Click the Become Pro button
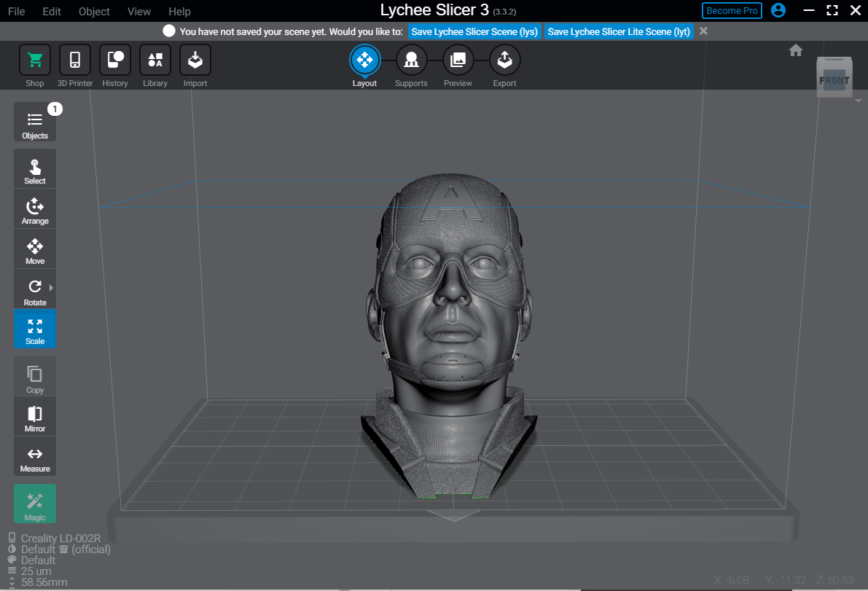The height and width of the screenshot is (591, 868). (732, 10)
